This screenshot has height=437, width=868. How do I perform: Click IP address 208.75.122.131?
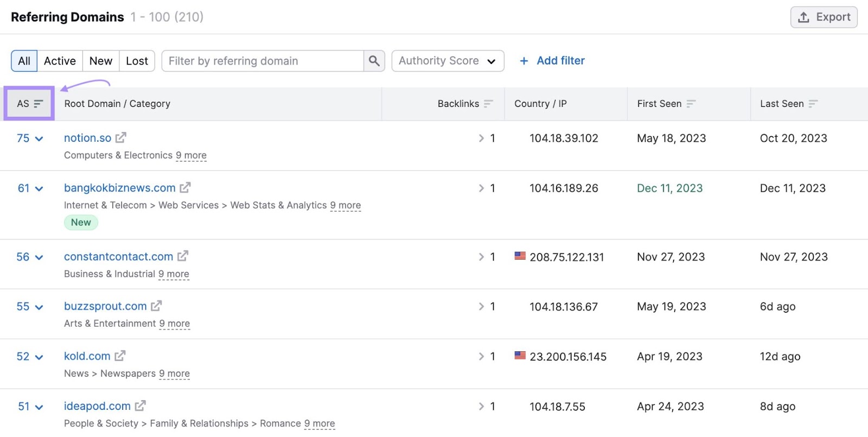pos(567,257)
